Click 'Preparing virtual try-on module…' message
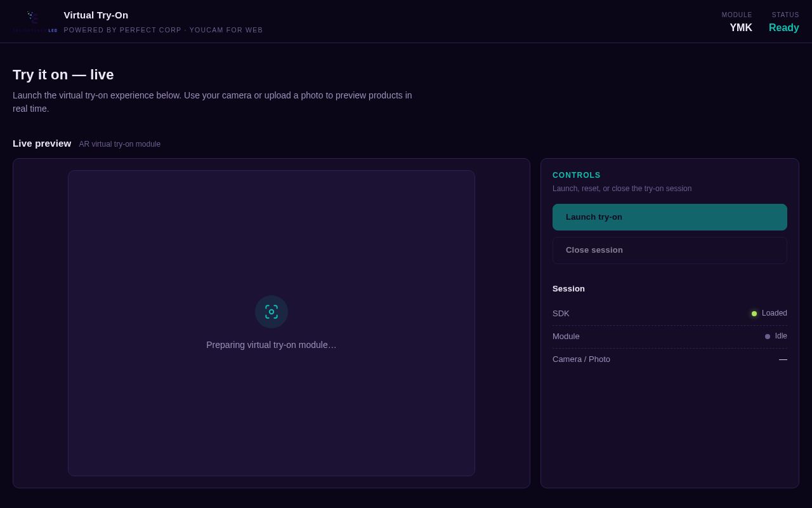This screenshot has height=508, width=812. point(272,345)
